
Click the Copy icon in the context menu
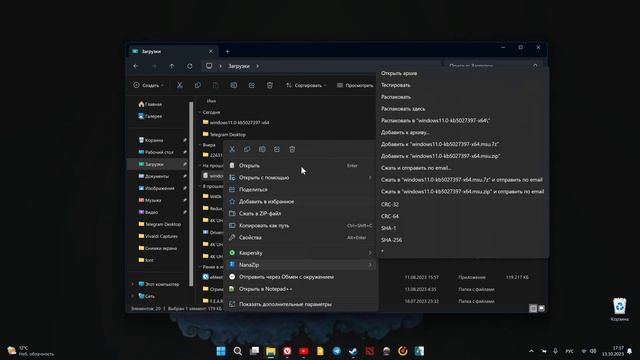pyautogui.click(x=247, y=149)
